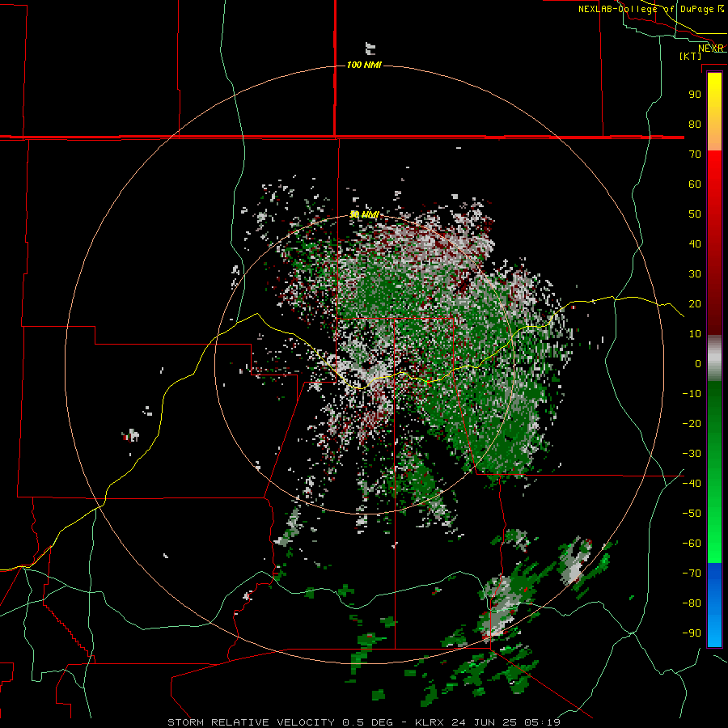Click the 05:19 time stamp
Screen dimensions: 728x728
click(542, 722)
